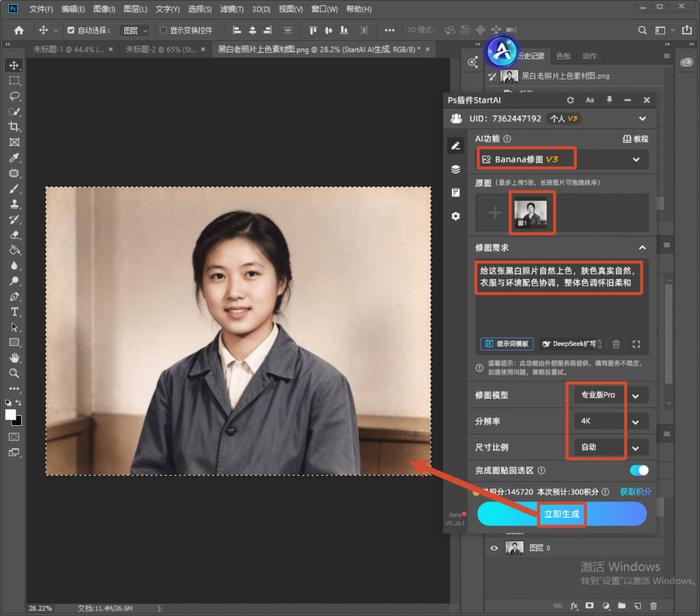Click the StartAI round logo icon
The image size is (700, 616).
click(x=502, y=52)
